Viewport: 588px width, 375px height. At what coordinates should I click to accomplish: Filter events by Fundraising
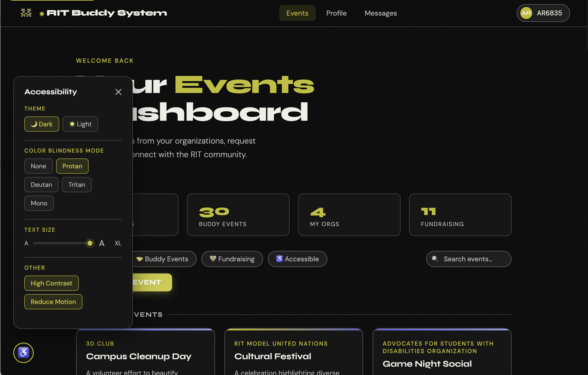232,259
